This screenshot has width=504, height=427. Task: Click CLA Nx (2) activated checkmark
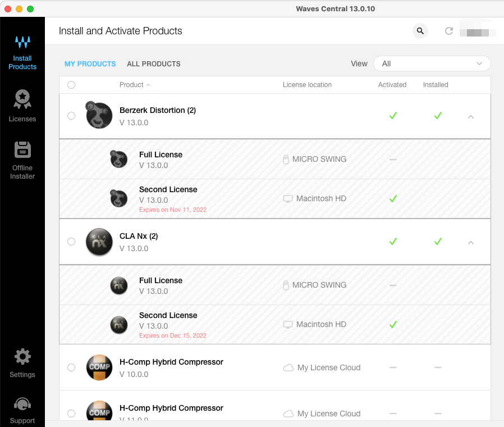click(393, 242)
